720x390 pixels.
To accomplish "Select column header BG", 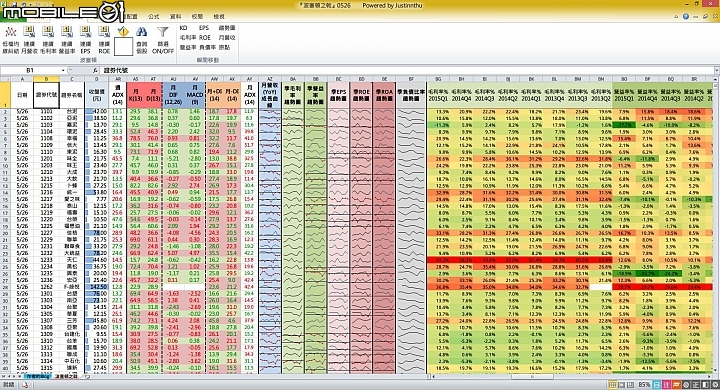I will pyautogui.click(x=438, y=79).
